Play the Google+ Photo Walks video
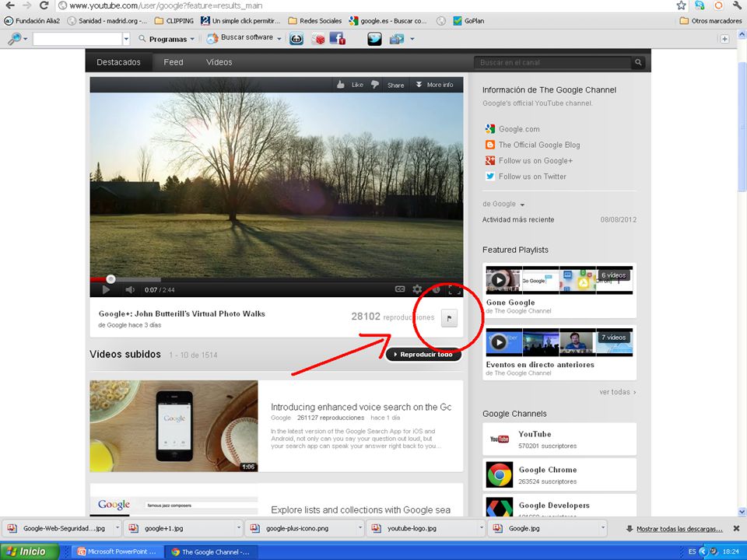Viewport: 747px width, 560px height. pyautogui.click(x=107, y=289)
